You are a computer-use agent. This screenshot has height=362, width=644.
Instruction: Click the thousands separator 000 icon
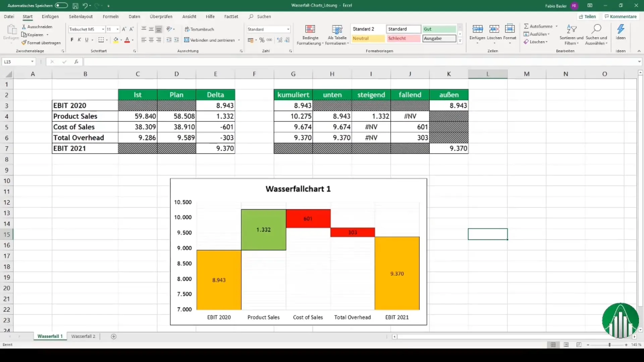(269, 40)
